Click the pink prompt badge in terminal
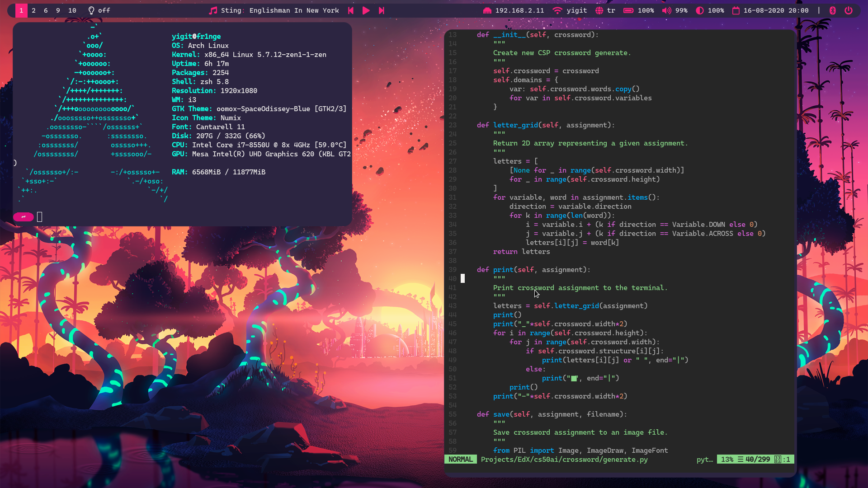This screenshot has width=868, height=488. pos(23,217)
